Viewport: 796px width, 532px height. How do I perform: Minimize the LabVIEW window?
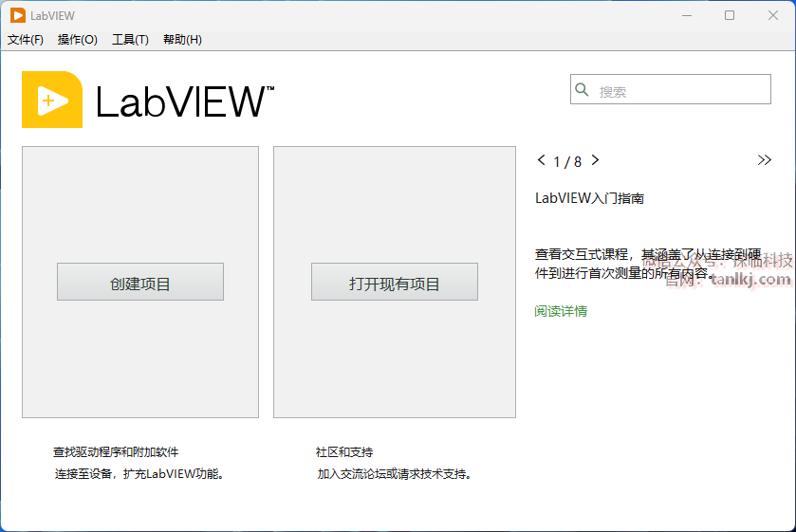click(687, 16)
